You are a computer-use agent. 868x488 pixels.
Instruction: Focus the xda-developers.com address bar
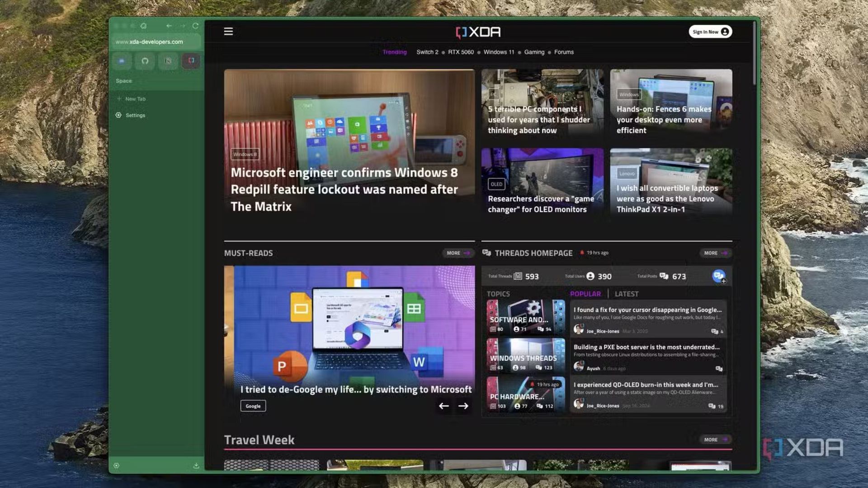pos(156,42)
